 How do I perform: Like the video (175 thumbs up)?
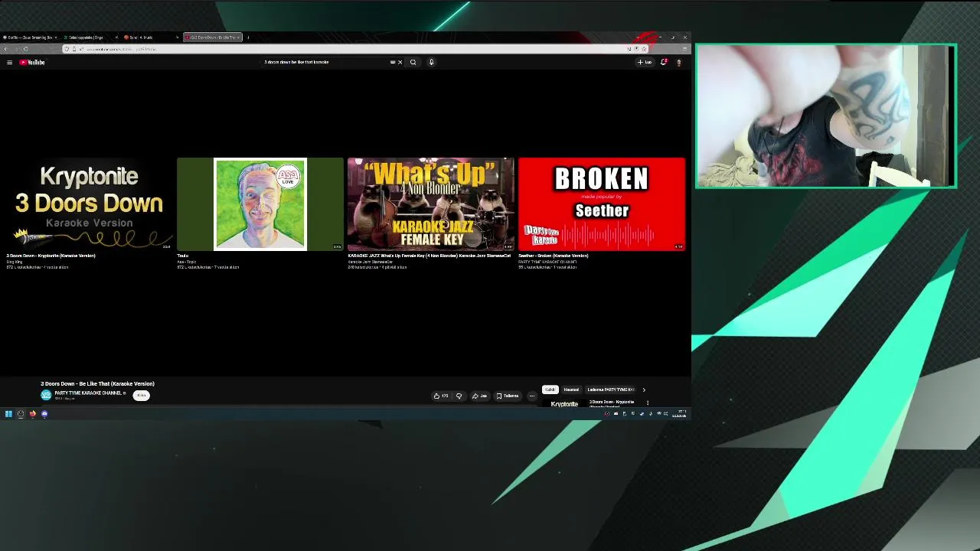[x=441, y=396]
